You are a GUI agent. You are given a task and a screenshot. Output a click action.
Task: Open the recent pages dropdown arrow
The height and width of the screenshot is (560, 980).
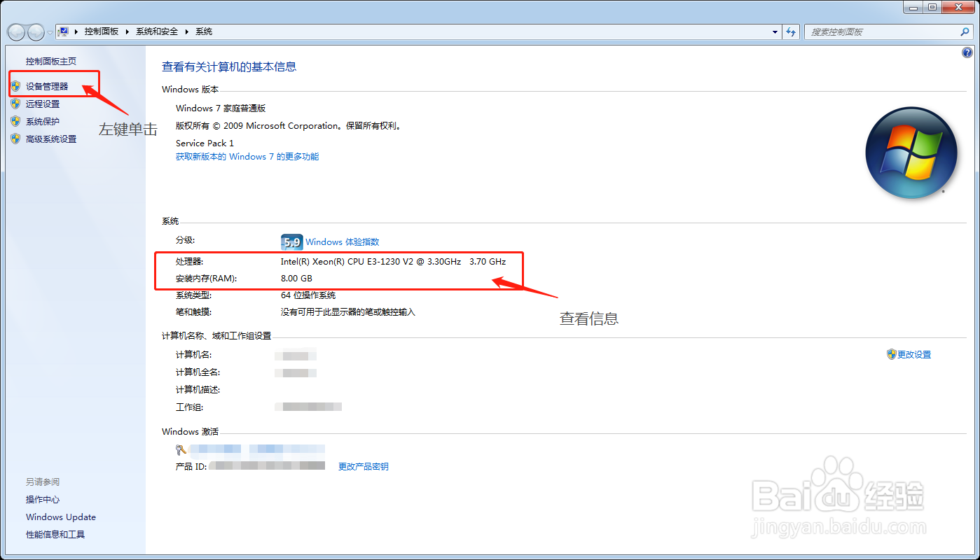click(x=50, y=32)
